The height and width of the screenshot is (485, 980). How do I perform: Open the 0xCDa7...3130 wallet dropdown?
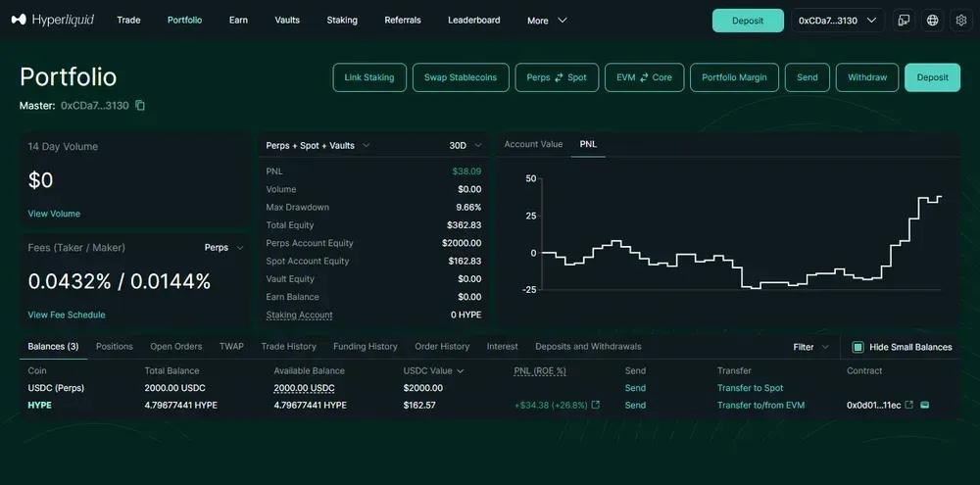(838, 21)
